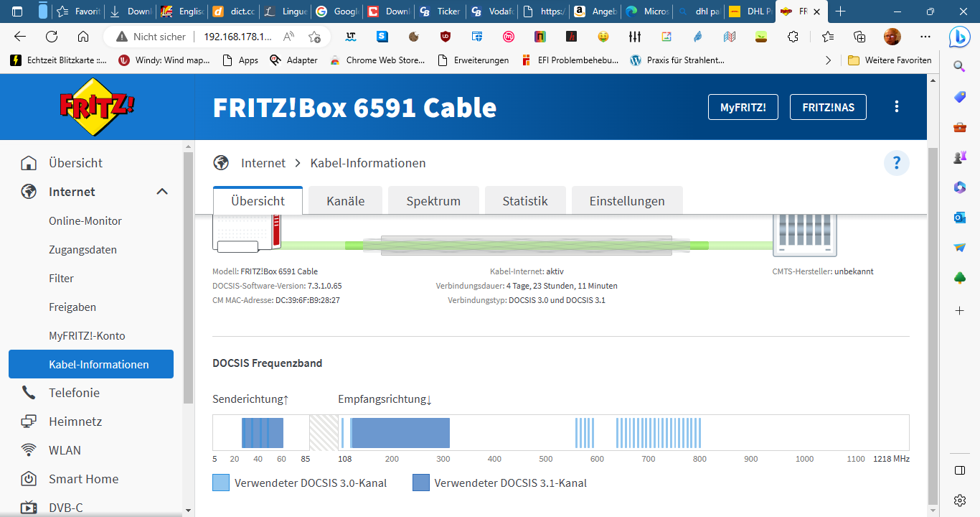This screenshot has height=517, width=980.
Task: Open the sidebar search magnifier icon
Action: (x=960, y=67)
